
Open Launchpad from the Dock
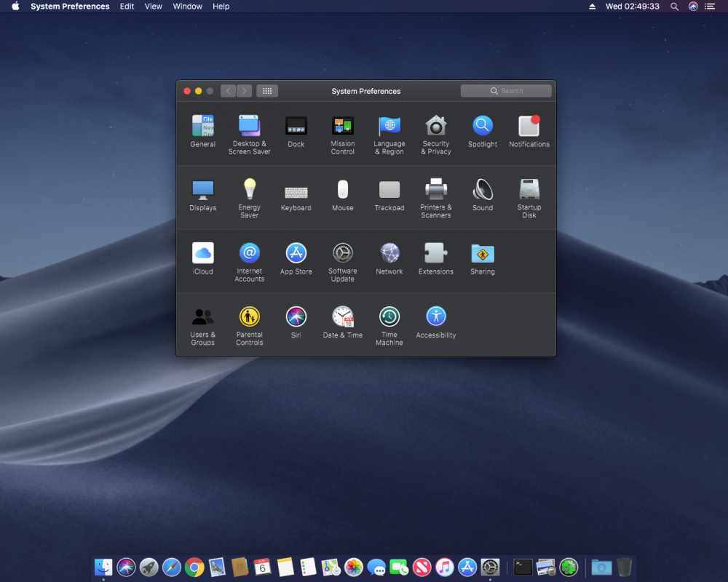149,567
